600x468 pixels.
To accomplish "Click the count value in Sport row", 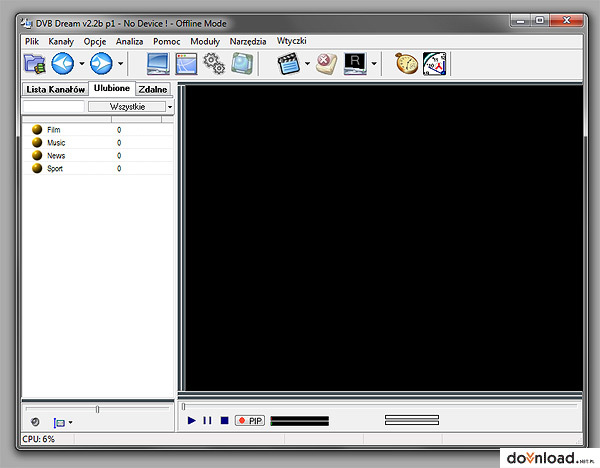I will pyautogui.click(x=119, y=168).
